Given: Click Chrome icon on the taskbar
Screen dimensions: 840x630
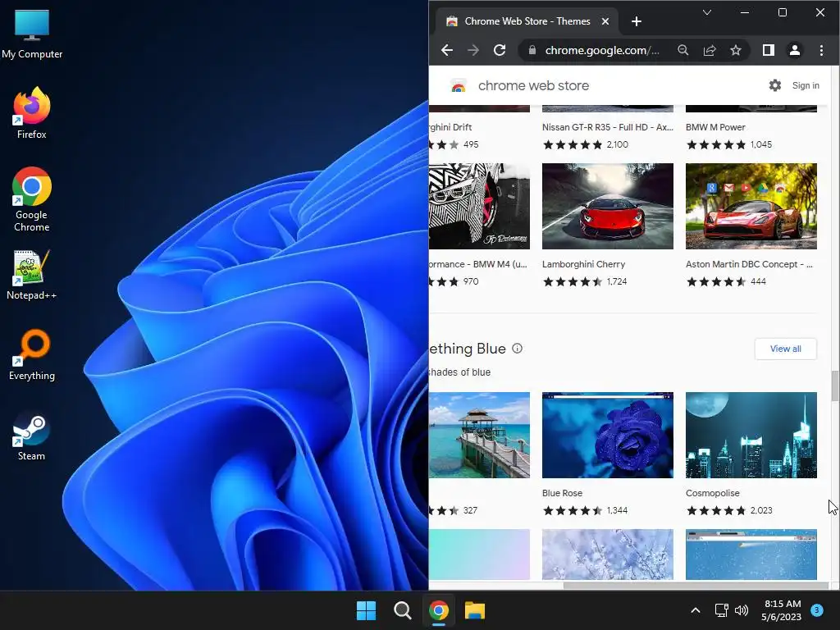Looking at the screenshot, I should tap(439, 610).
